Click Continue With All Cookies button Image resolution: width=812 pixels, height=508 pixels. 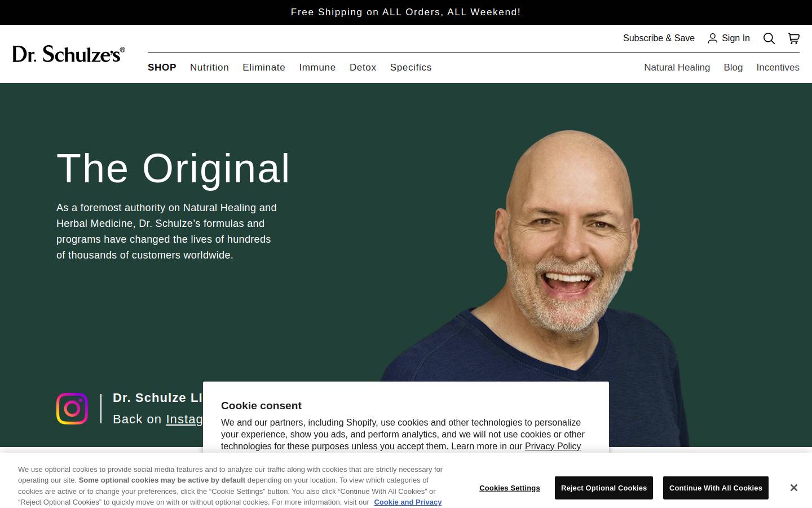click(x=716, y=488)
